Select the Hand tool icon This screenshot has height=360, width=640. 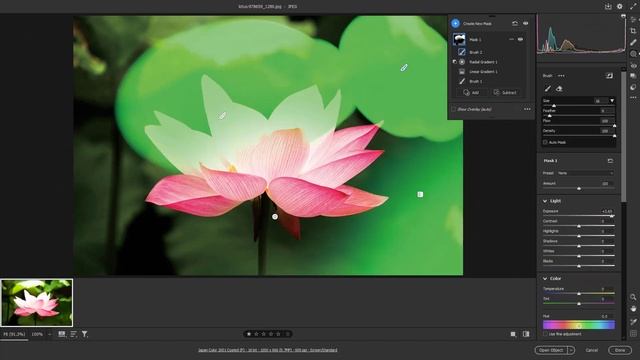click(x=633, y=309)
